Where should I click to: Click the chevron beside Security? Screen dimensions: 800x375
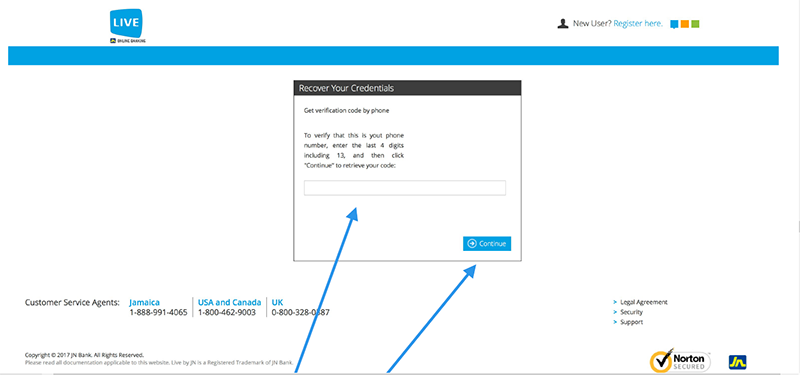pyautogui.click(x=615, y=312)
